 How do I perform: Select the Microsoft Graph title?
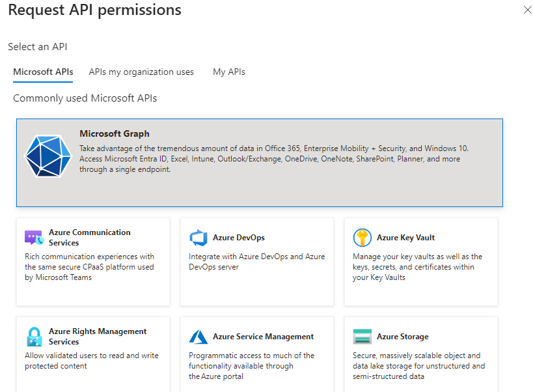[x=115, y=134]
